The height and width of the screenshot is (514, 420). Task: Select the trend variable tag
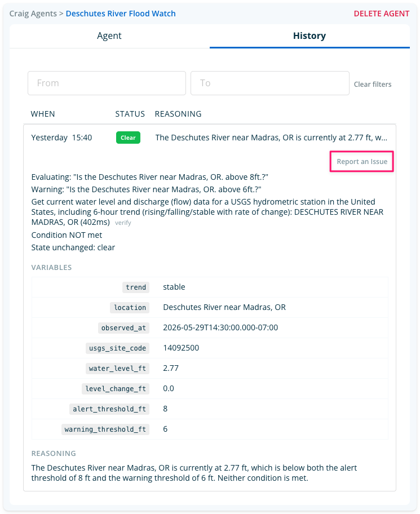(136, 287)
